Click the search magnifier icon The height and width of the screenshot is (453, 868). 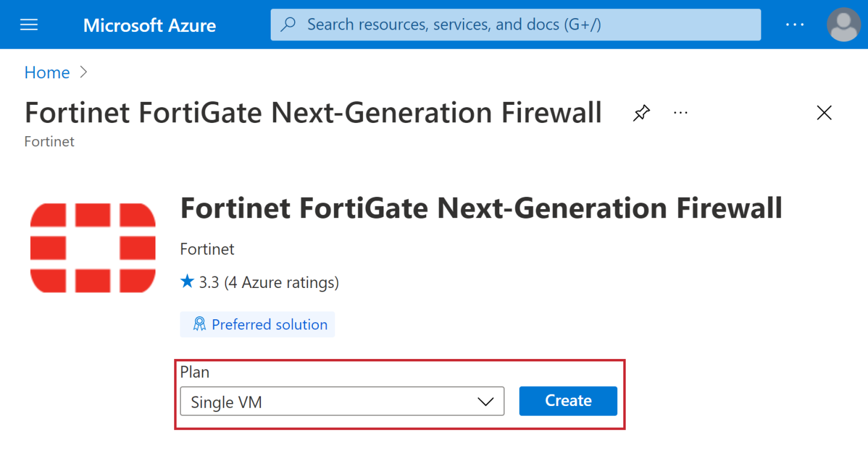(x=288, y=24)
